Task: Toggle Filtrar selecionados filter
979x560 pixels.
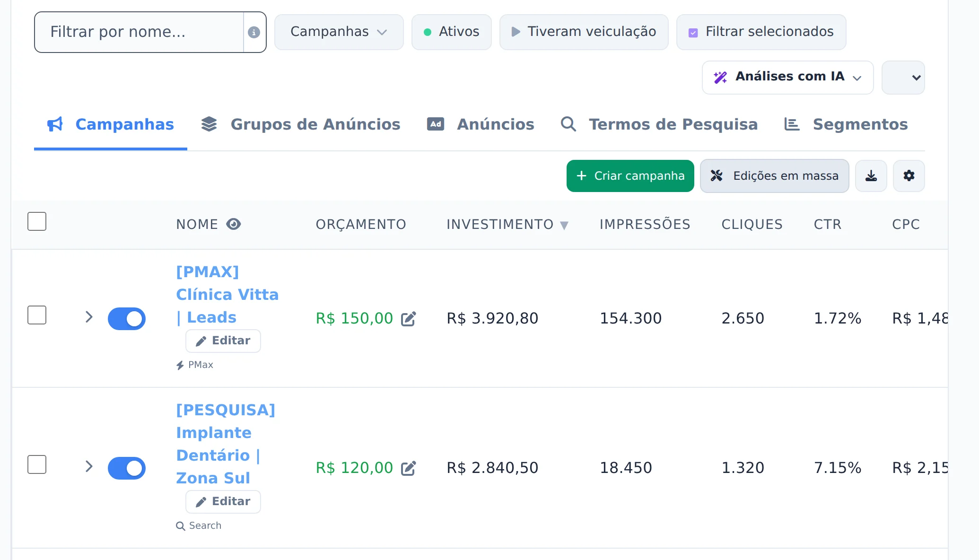Action: (x=761, y=32)
